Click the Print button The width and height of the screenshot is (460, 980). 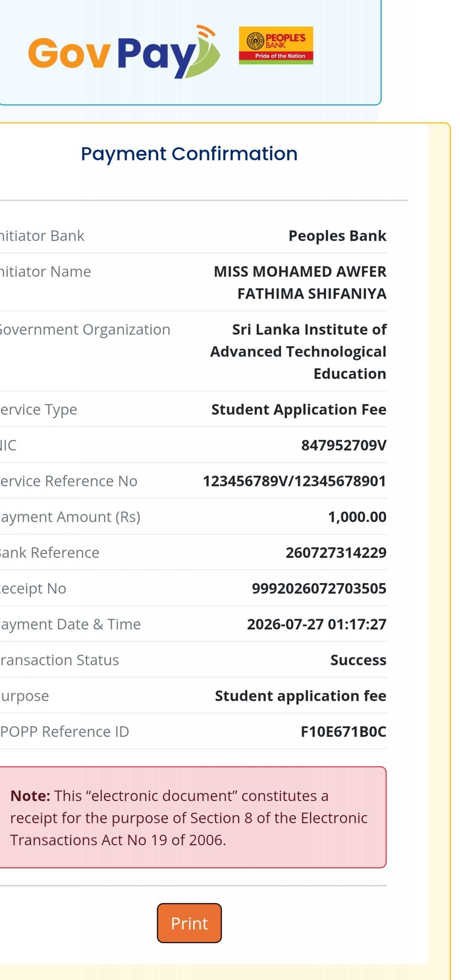click(x=189, y=923)
